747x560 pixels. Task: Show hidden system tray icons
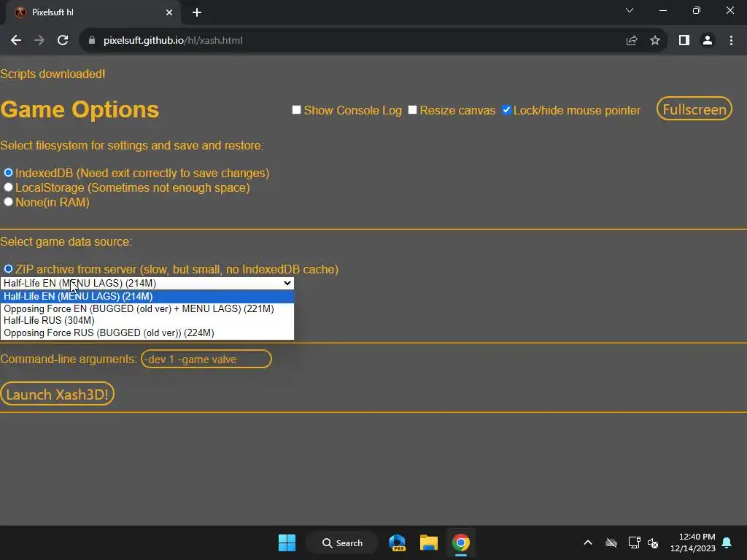tap(588, 542)
